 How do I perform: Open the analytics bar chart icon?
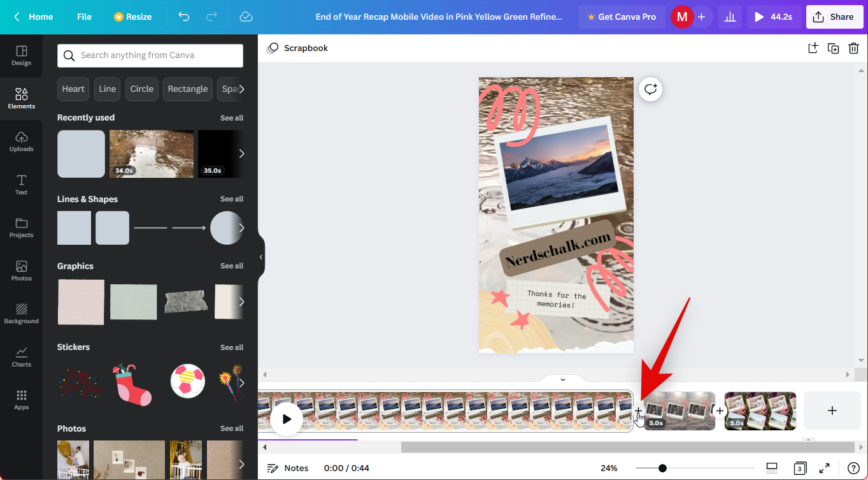[730, 17]
